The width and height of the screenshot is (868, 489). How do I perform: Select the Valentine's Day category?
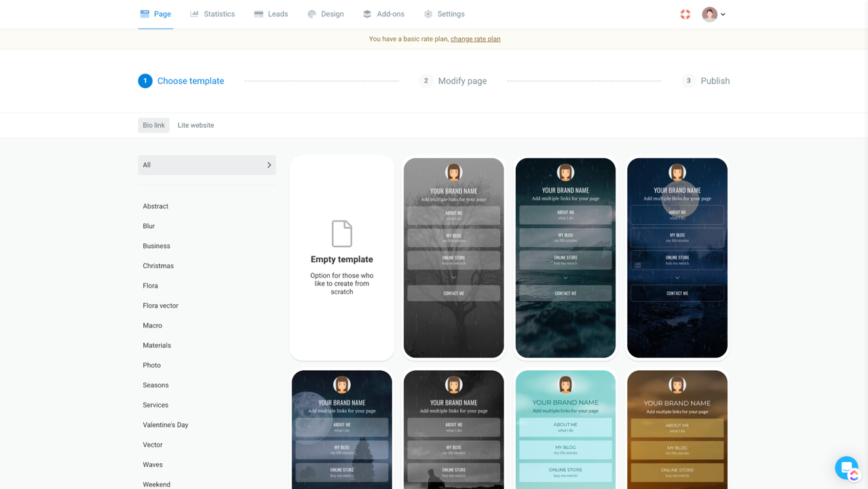165,424
